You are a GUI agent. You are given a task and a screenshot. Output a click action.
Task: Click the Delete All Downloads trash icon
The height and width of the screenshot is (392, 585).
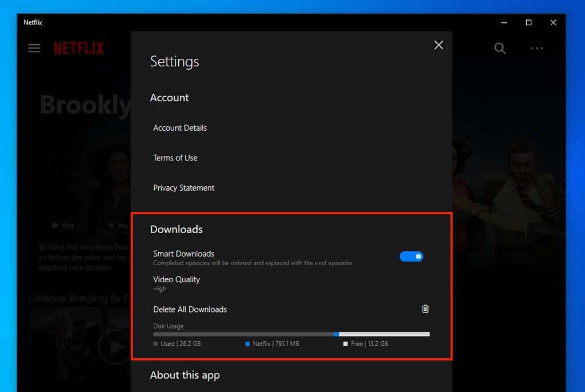(425, 309)
